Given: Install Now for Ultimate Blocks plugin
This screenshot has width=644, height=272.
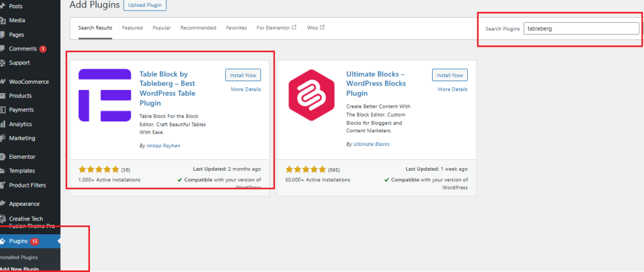Looking at the screenshot, I should tap(450, 75).
